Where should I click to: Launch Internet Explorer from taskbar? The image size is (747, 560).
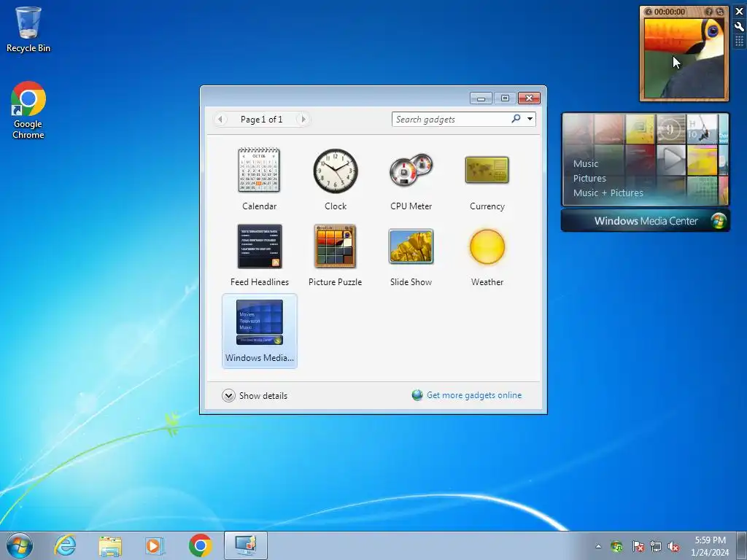click(x=65, y=545)
